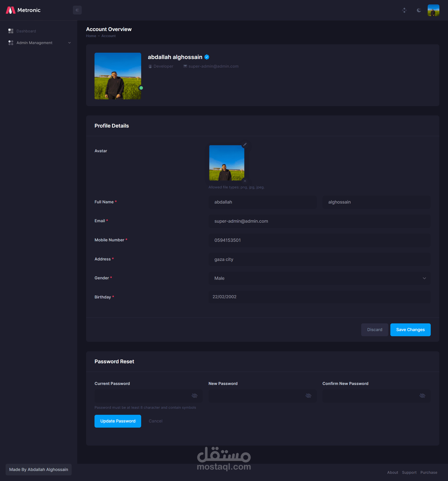Click Save Changes button
Viewport: 448px width, 481px height.
pyautogui.click(x=410, y=329)
